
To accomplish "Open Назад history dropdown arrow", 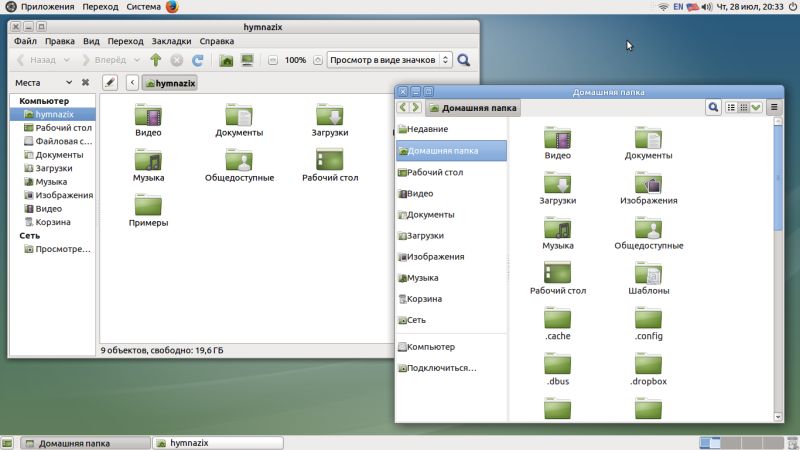I will coord(66,60).
